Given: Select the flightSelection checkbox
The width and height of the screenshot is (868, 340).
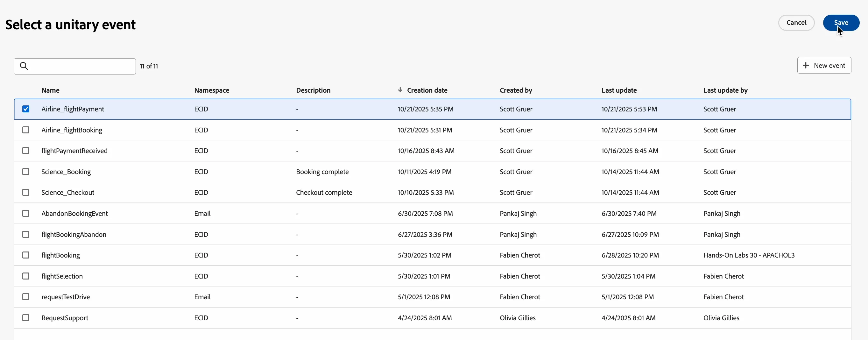Looking at the screenshot, I should [x=25, y=276].
